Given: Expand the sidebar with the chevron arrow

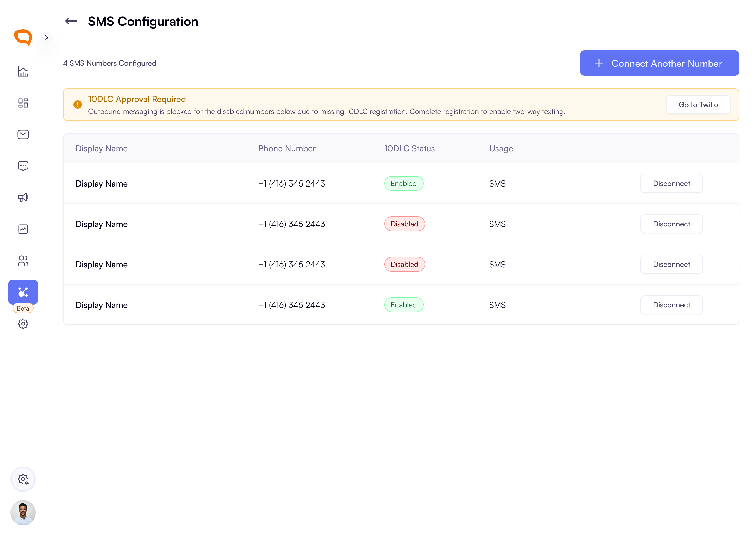Looking at the screenshot, I should click(x=46, y=38).
